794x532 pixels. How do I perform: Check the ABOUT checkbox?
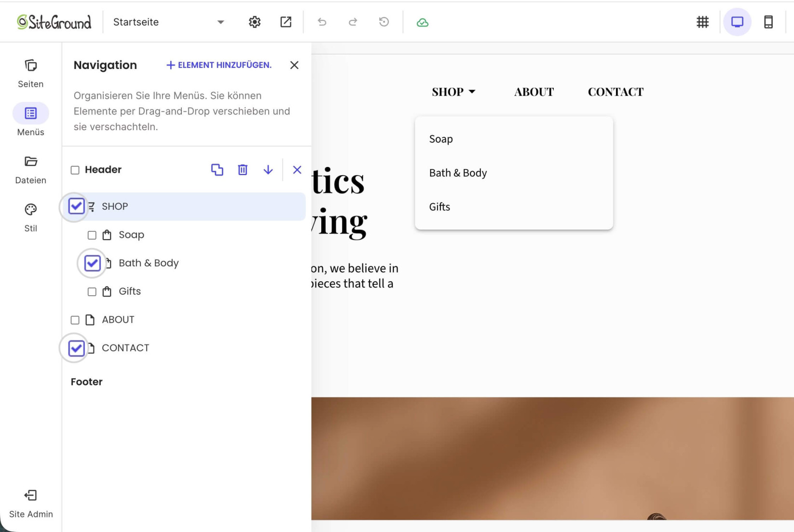pyautogui.click(x=75, y=320)
